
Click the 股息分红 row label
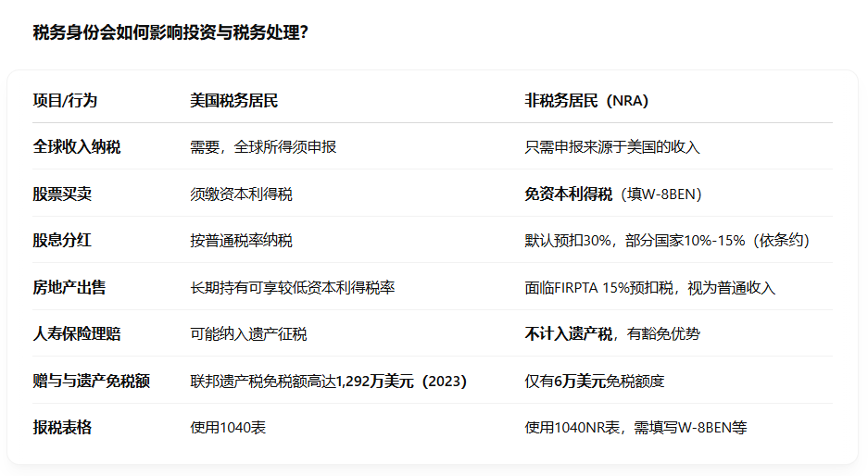[x=62, y=240]
